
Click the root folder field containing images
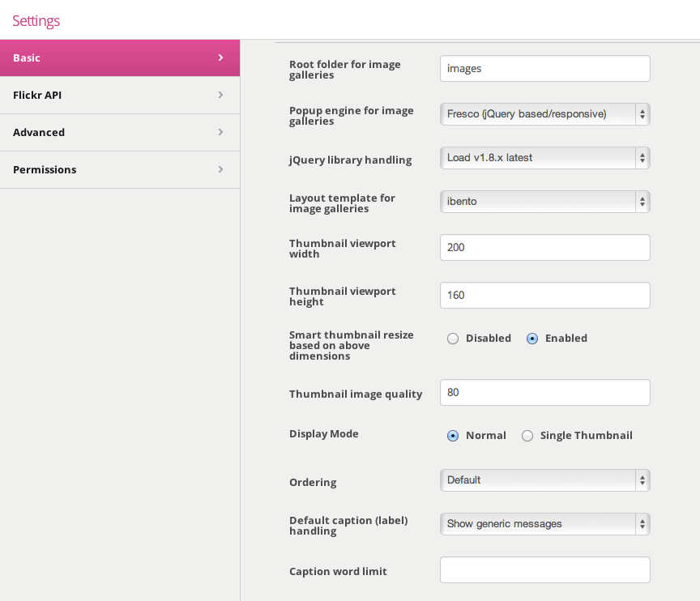click(545, 68)
